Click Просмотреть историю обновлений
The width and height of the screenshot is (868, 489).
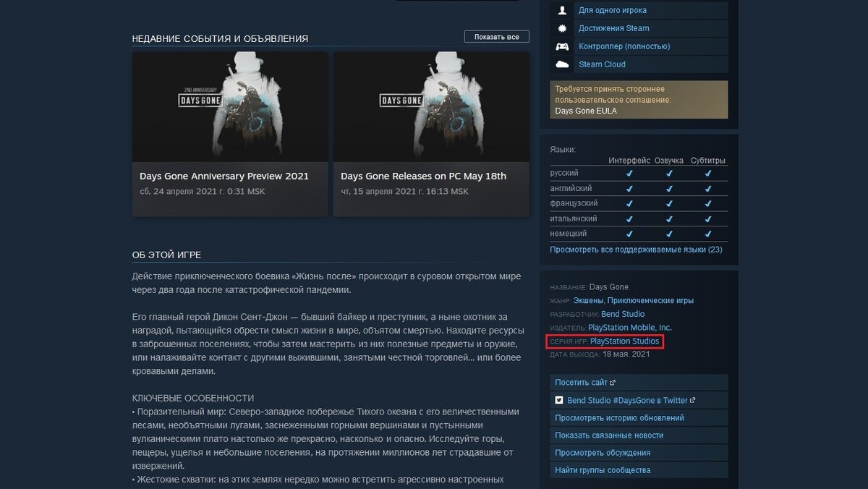639,418
